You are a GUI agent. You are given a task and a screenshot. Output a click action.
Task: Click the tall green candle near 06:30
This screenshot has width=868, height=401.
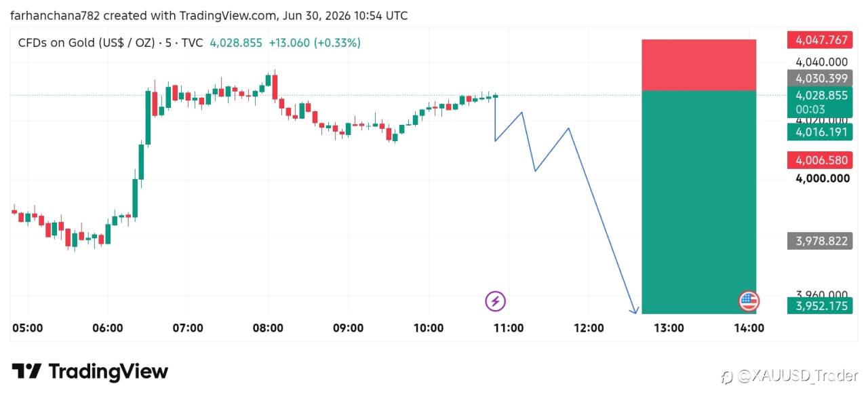148,117
